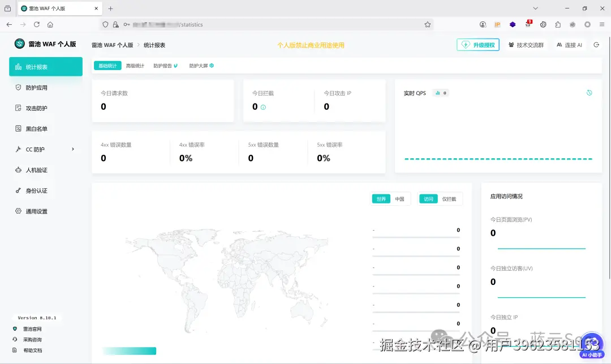This screenshot has height=364, width=611.
Task: Open the 统计报表 sidebar item
Action: point(46,67)
